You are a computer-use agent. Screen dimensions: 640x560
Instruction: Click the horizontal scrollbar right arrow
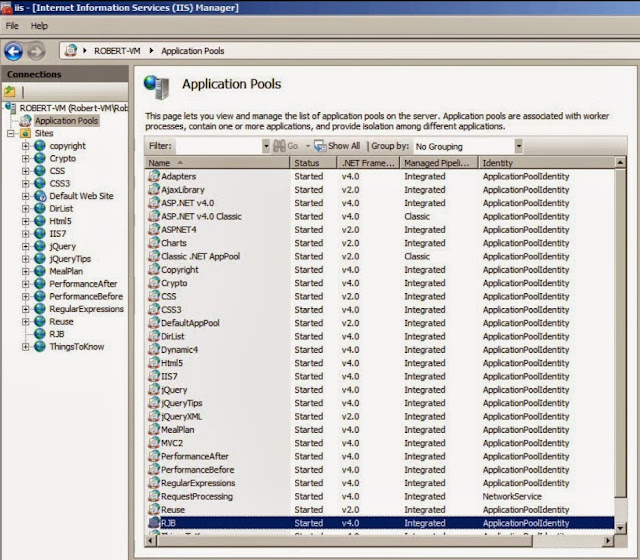[608, 541]
